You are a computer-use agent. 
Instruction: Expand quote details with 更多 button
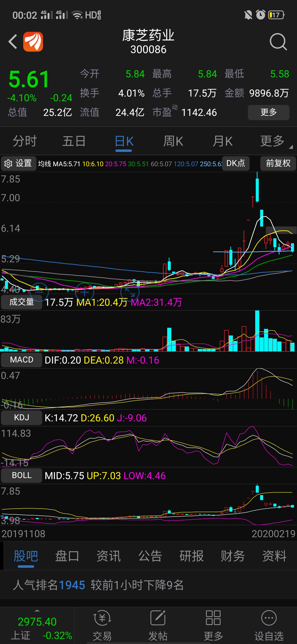click(268, 112)
